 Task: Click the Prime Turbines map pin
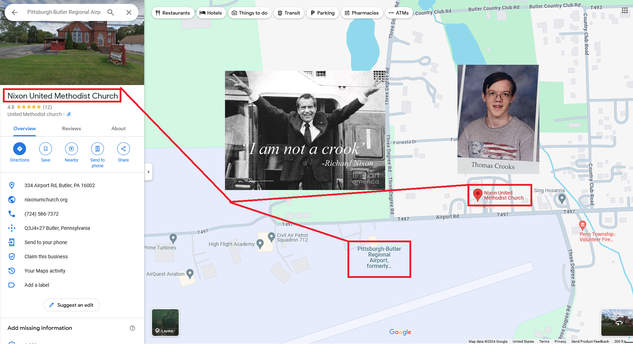(x=173, y=238)
